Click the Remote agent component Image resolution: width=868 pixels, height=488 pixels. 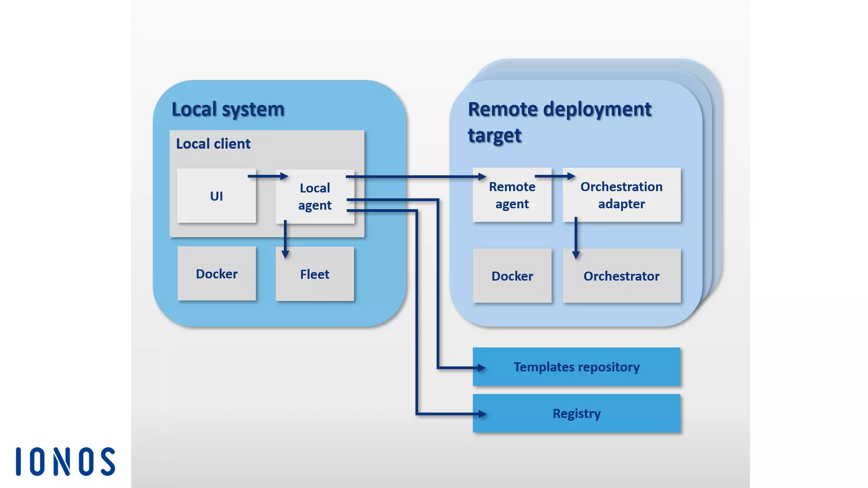click(x=512, y=196)
